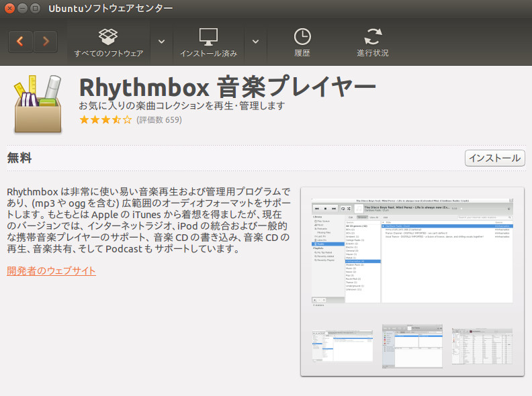Select the third small screenshot thumbnail
The height and width of the screenshot is (396, 532).
[482, 346]
